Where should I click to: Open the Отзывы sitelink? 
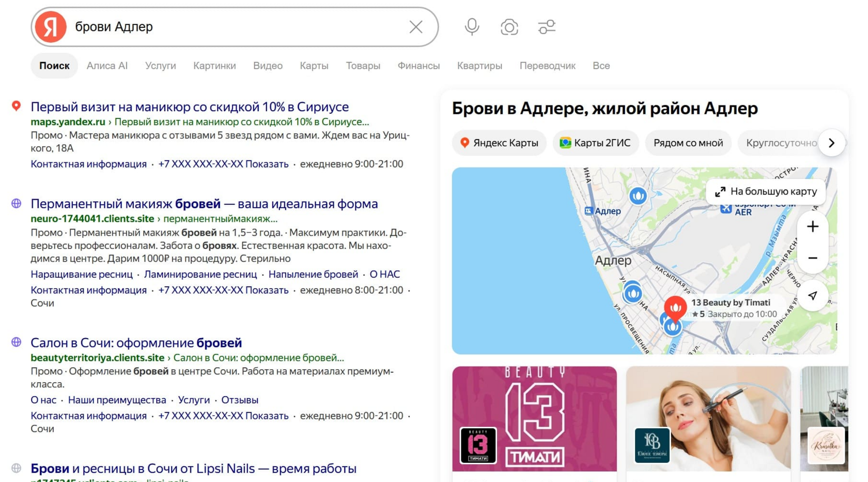[x=240, y=400]
